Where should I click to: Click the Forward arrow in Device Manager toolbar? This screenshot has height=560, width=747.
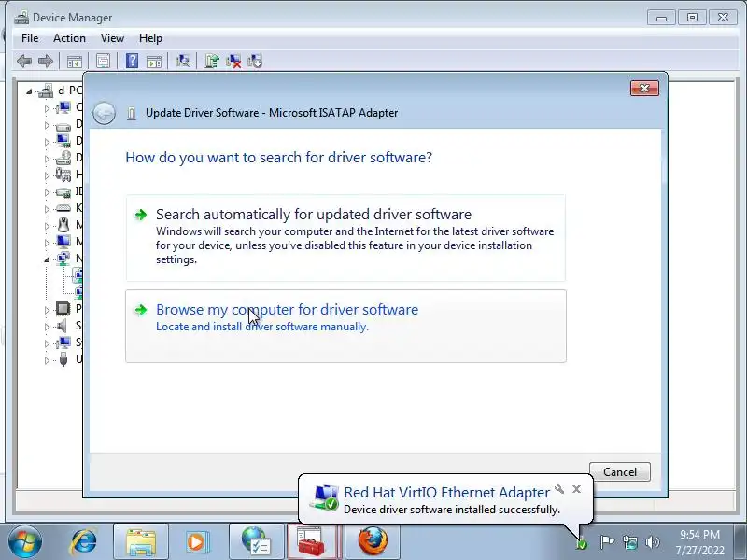click(45, 61)
